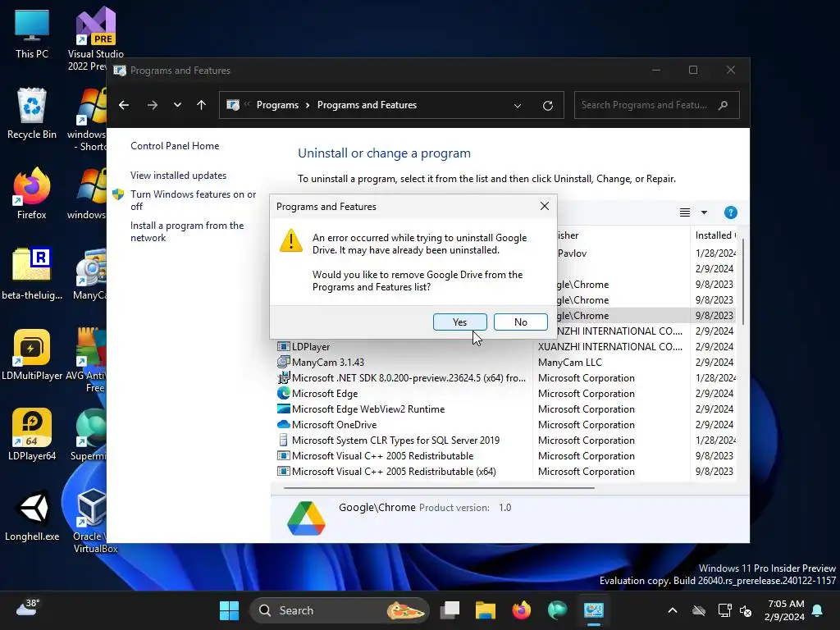This screenshot has width=840, height=630.
Task: Click the Microsoft OneDrive cloud icon
Action: coord(283,424)
